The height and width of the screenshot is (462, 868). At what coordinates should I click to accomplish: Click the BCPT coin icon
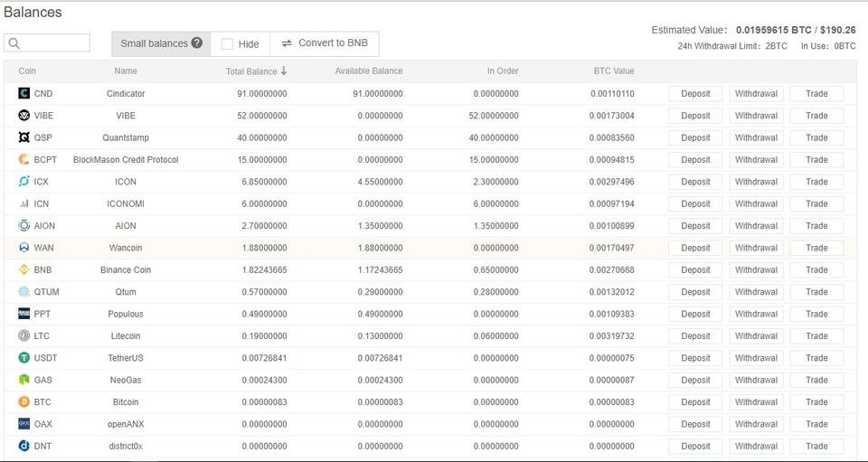click(24, 160)
